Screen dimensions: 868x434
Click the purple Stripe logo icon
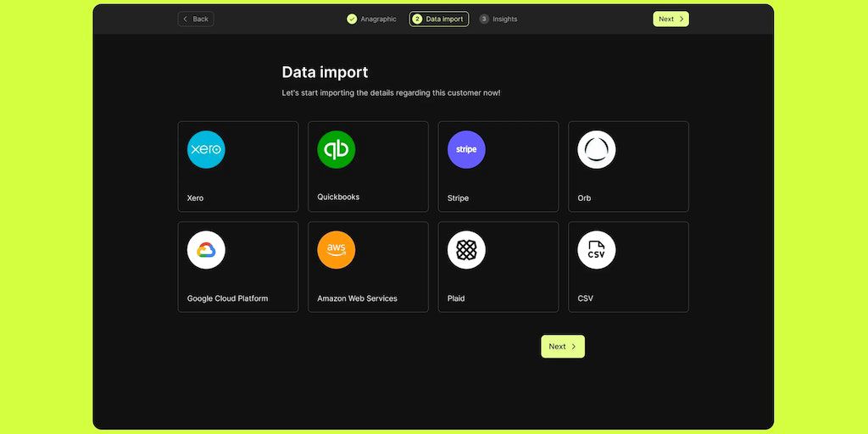pos(466,149)
